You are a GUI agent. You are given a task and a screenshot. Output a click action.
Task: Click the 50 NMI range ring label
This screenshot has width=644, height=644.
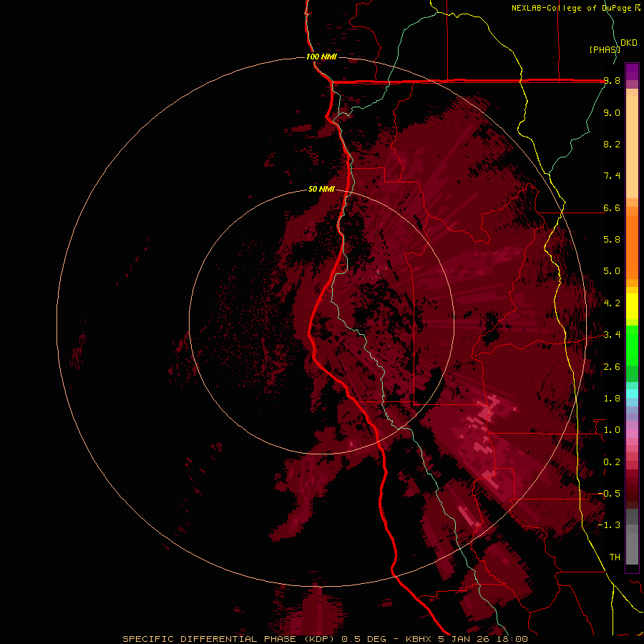click(321, 190)
